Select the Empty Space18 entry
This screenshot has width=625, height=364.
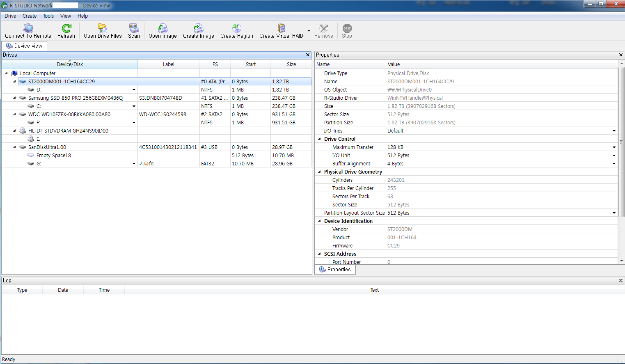(x=54, y=156)
